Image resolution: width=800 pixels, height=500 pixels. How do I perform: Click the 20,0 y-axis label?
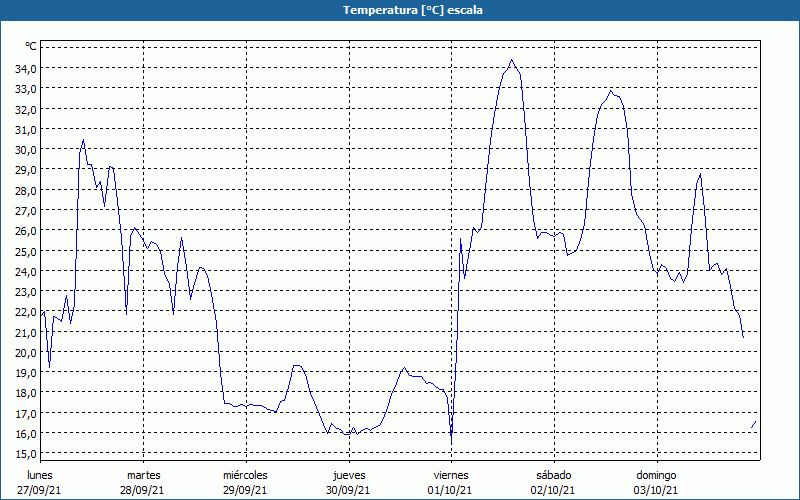[26, 352]
